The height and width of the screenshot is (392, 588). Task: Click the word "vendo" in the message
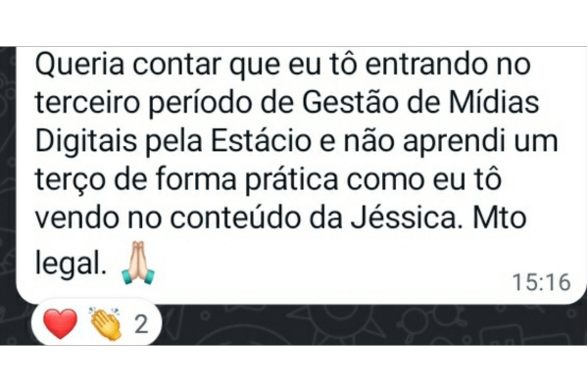point(77,218)
